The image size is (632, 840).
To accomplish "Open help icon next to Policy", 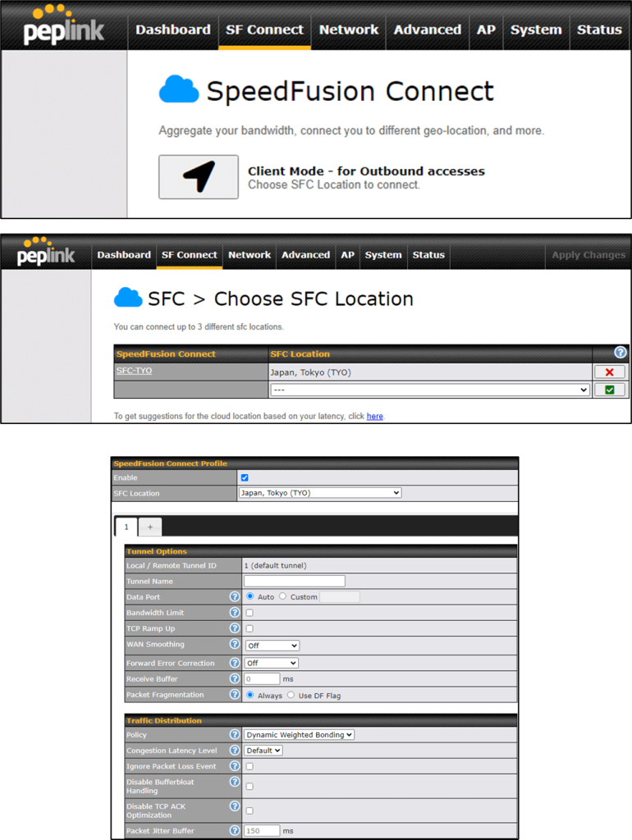I will [235, 735].
